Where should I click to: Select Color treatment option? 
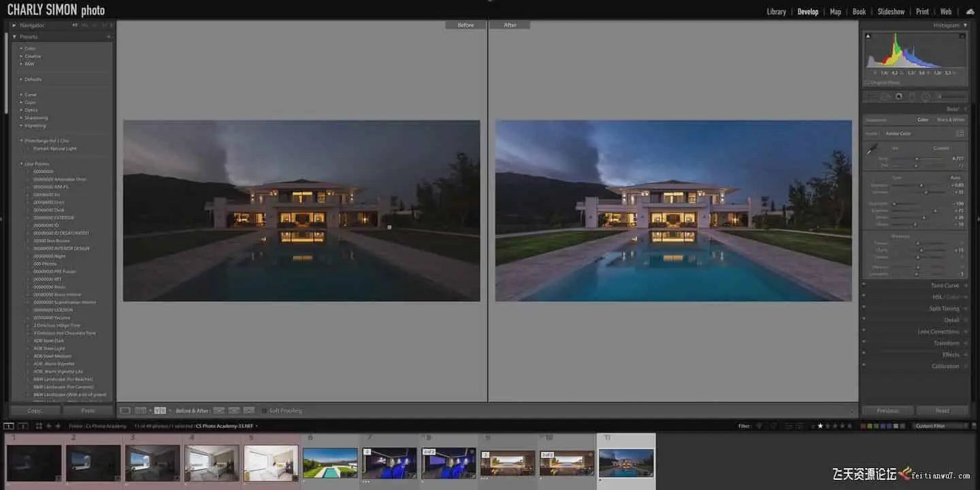click(923, 120)
